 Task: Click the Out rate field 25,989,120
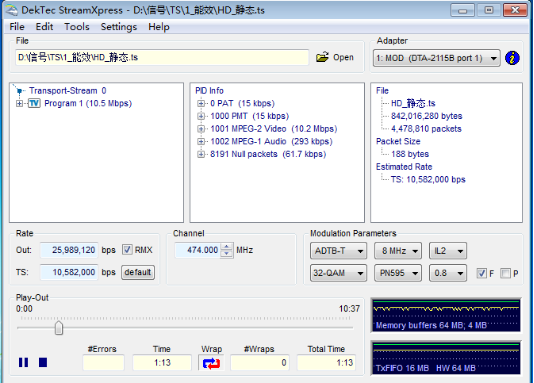click(x=69, y=250)
